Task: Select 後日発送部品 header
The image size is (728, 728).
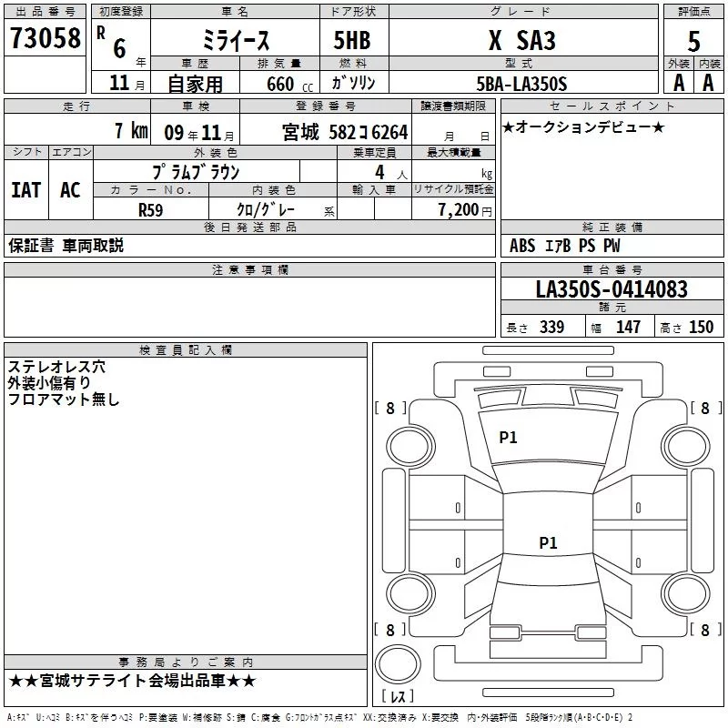Action: click(249, 227)
